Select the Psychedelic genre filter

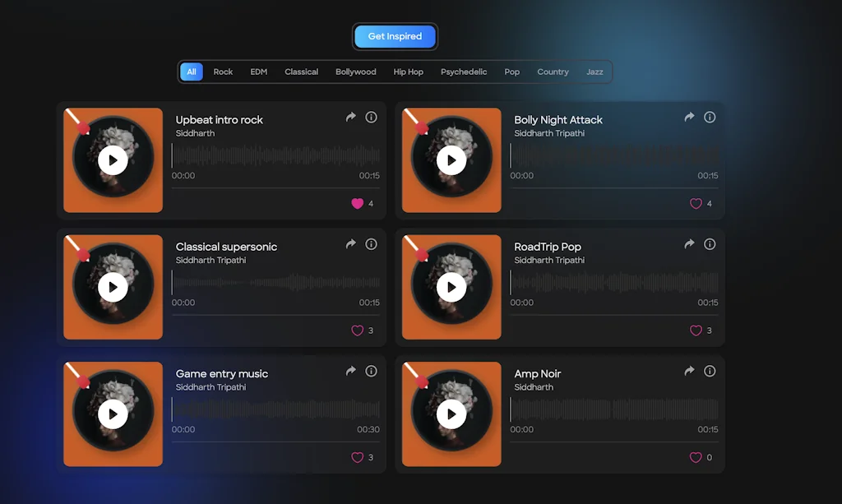463,72
